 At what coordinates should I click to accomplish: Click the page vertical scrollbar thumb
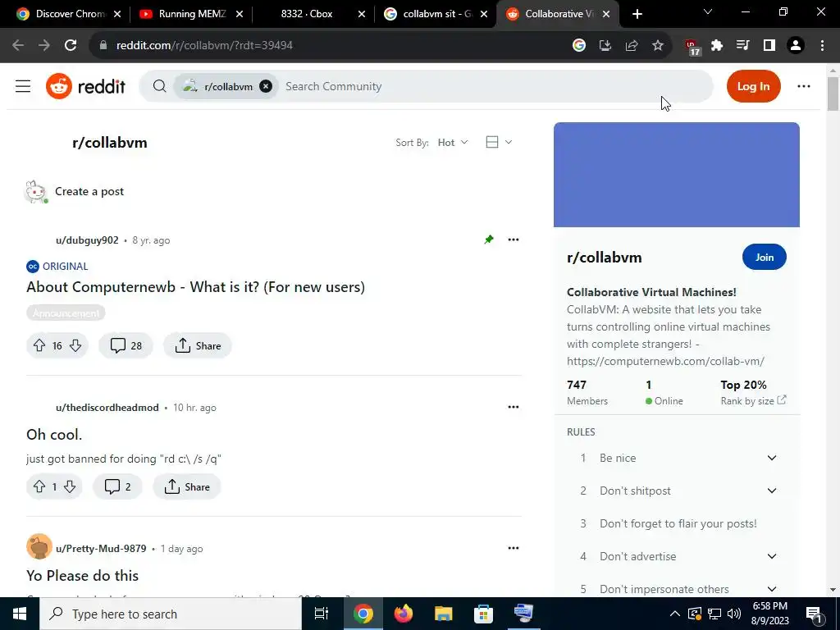click(x=833, y=94)
